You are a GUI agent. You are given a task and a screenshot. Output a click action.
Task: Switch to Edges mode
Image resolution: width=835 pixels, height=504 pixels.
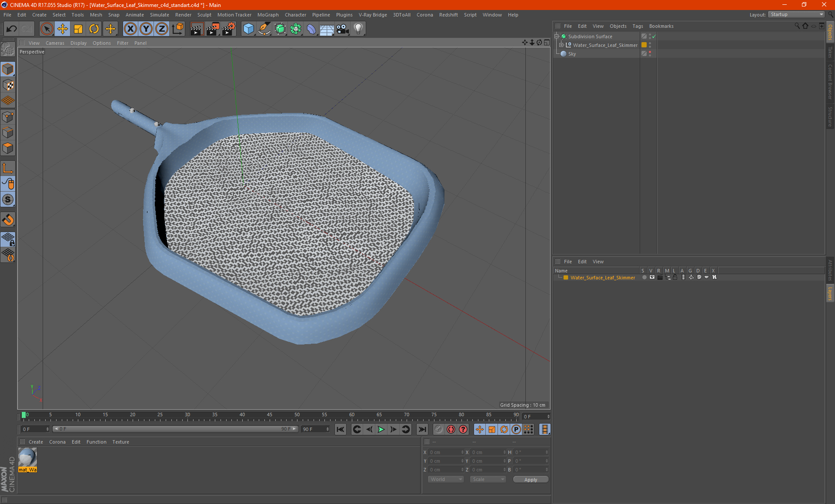(x=8, y=133)
